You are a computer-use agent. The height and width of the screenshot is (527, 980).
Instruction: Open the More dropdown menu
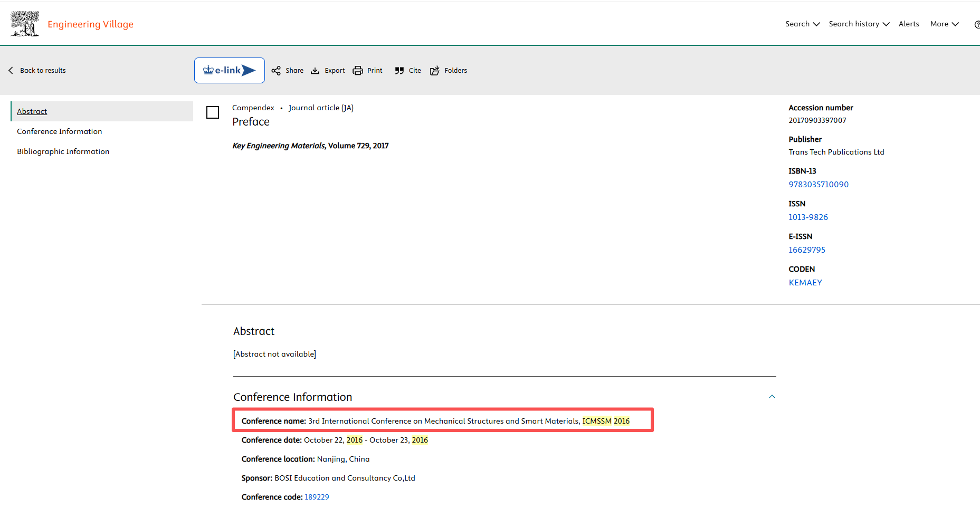click(944, 24)
